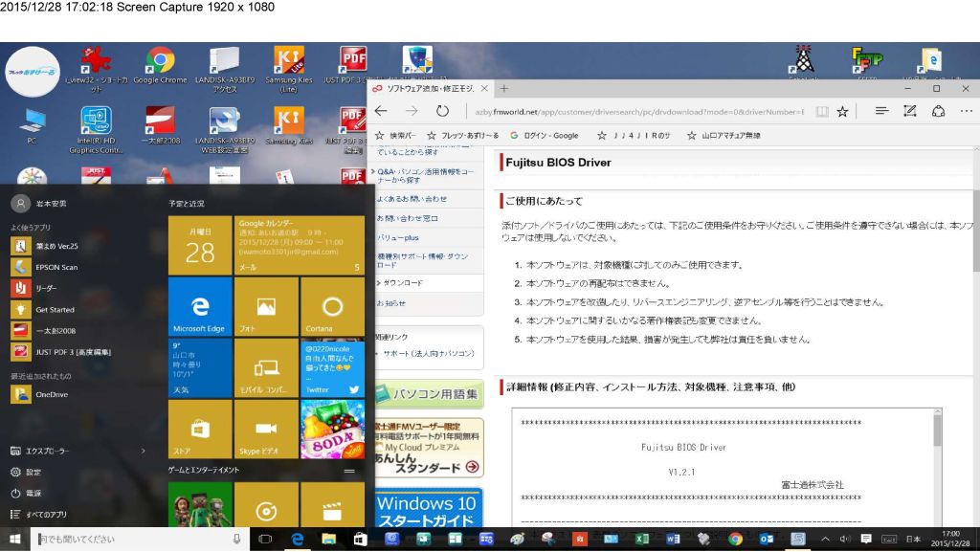Open the Cortana tile
The height and width of the screenshot is (552, 980).
point(332,306)
